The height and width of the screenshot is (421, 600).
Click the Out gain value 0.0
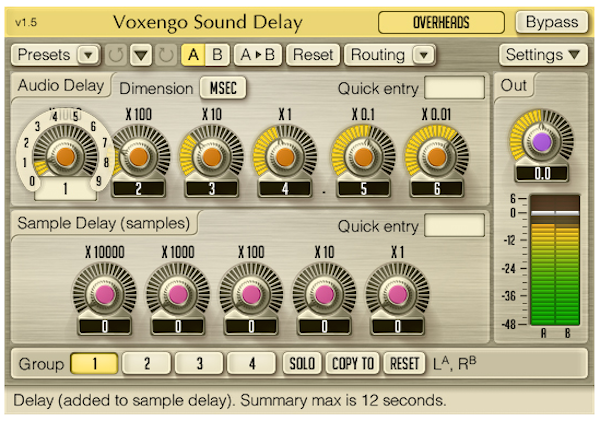pos(541,174)
